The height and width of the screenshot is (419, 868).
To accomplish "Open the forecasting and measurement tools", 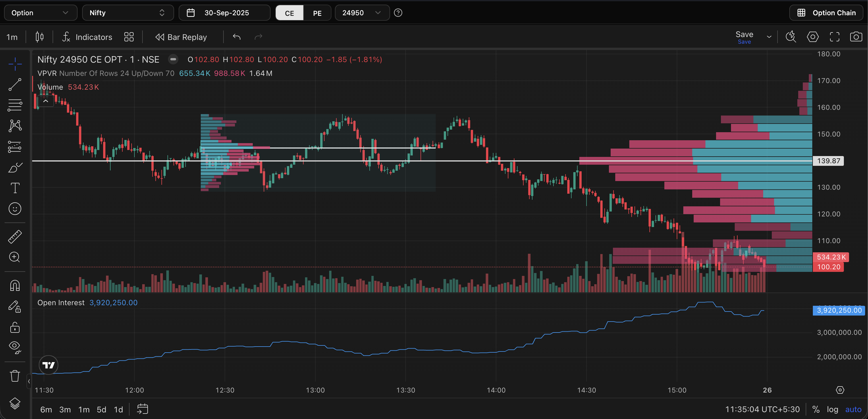I will pyautogui.click(x=15, y=147).
